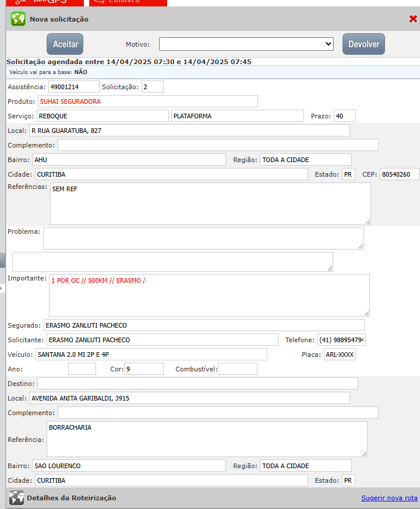Close the Nova solicitação dialog with red X

pos(413,19)
